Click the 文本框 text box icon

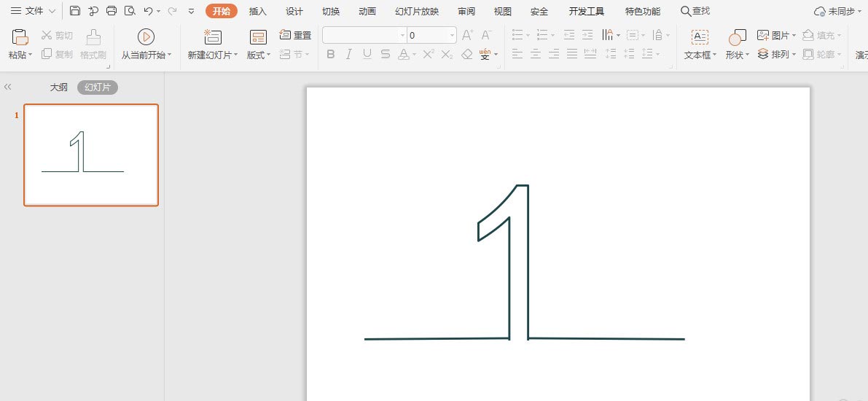click(700, 37)
